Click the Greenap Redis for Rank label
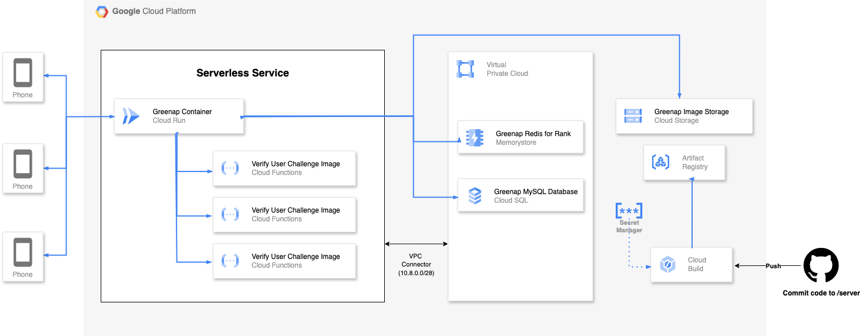Screen dimensions: 868x336 pyautogui.click(x=533, y=134)
